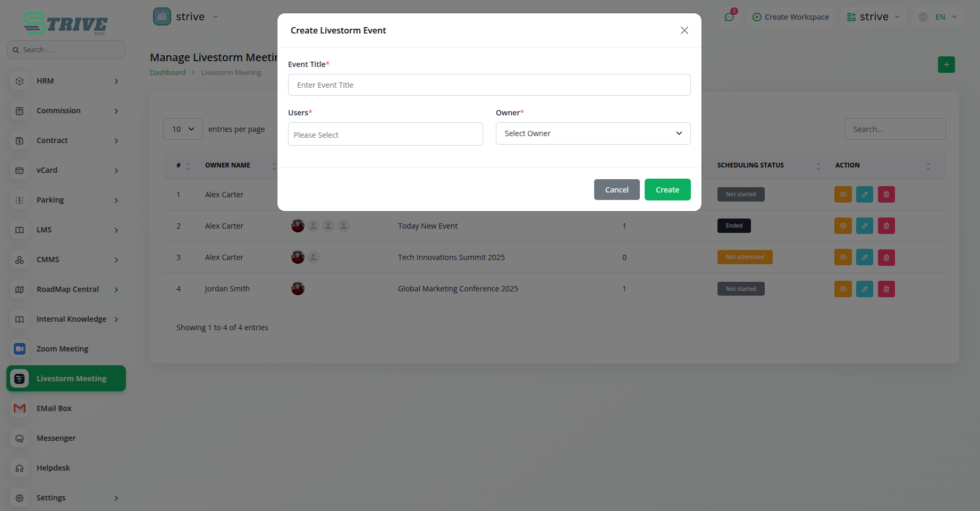View the Today New Event details
This screenshot has width=980, height=511.
click(x=842, y=226)
